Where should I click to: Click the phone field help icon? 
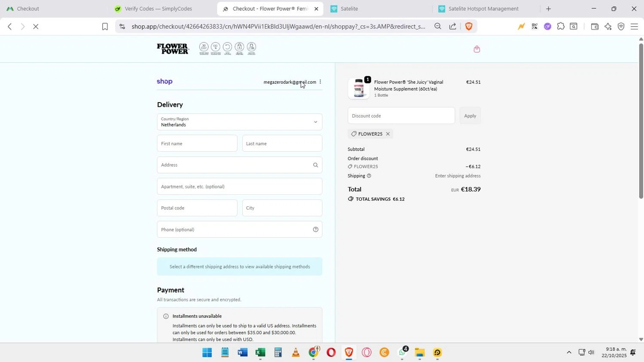316,229
